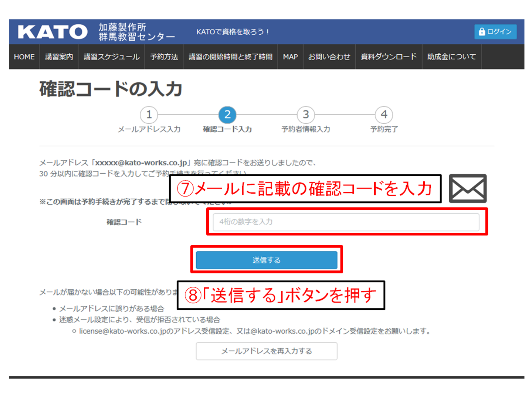The height and width of the screenshot is (399, 532).
Task: Click the blue 送信する button
Action: pos(267,260)
